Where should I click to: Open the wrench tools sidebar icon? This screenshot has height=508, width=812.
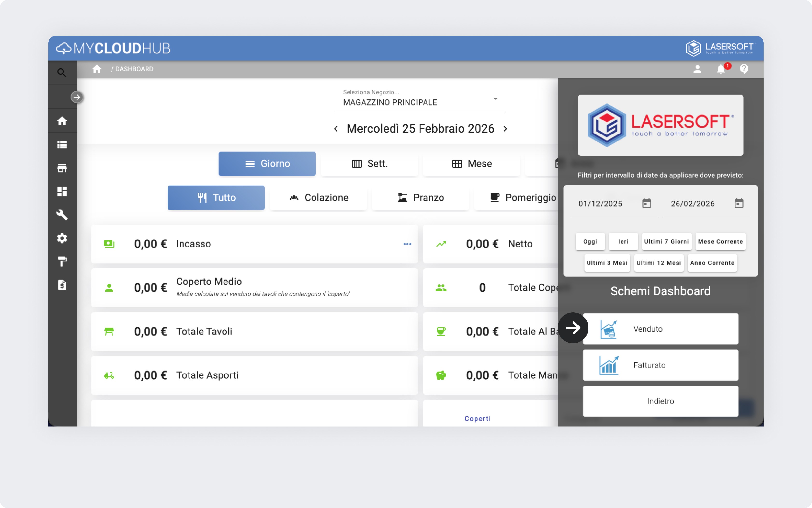(x=62, y=215)
